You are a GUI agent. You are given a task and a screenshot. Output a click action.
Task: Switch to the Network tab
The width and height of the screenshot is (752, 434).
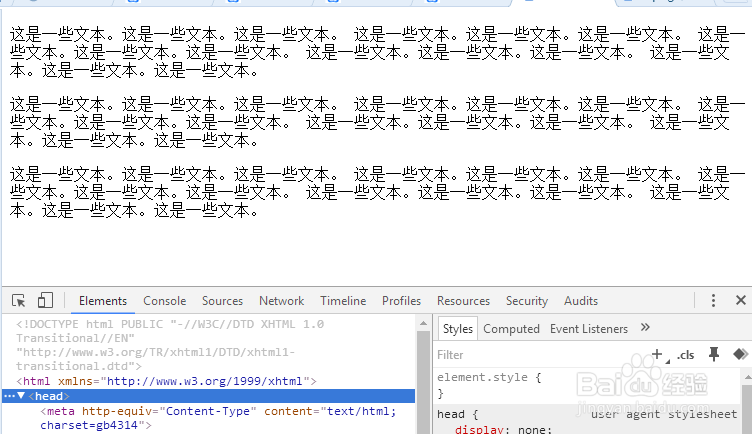tap(282, 301)
